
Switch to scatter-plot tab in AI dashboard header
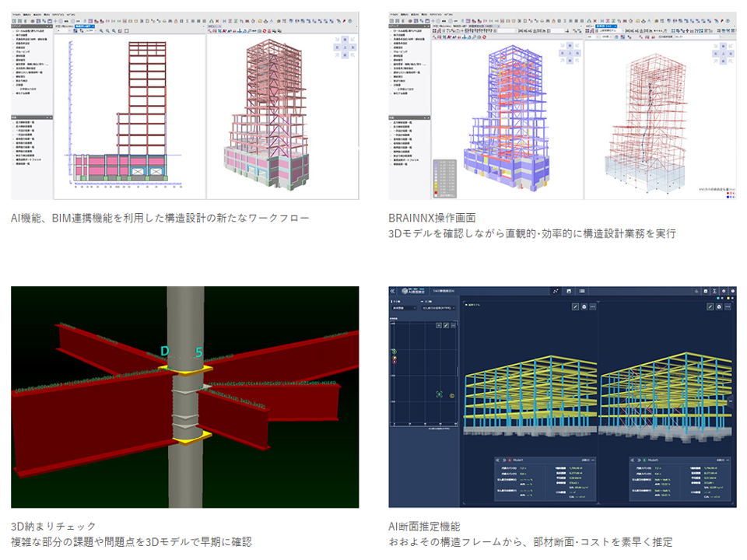(556, 291)
